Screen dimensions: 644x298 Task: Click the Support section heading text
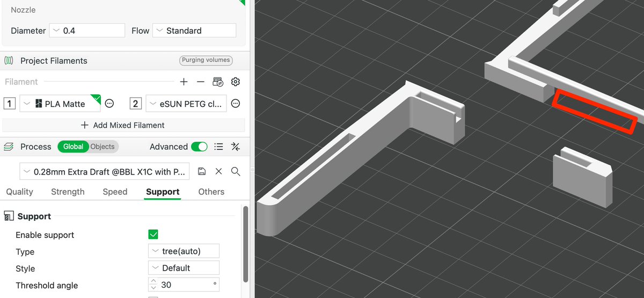[x=34, y=216]
